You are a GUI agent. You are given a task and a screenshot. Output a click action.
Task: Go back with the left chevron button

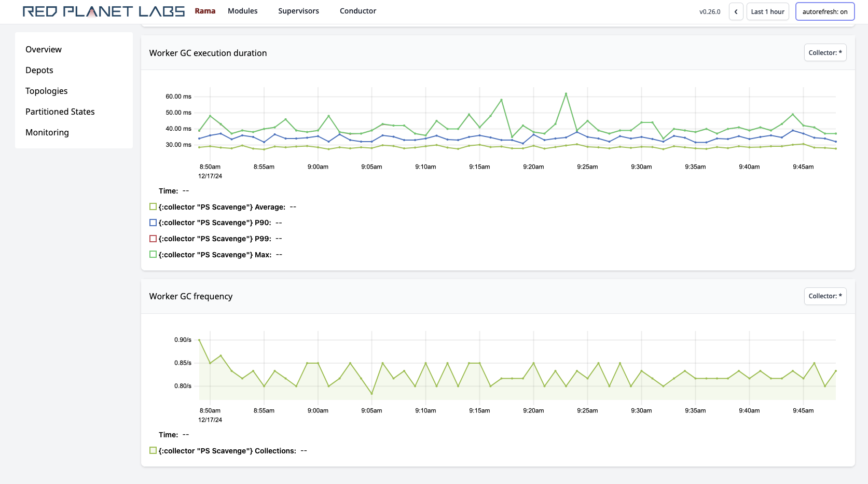[736, 11]
